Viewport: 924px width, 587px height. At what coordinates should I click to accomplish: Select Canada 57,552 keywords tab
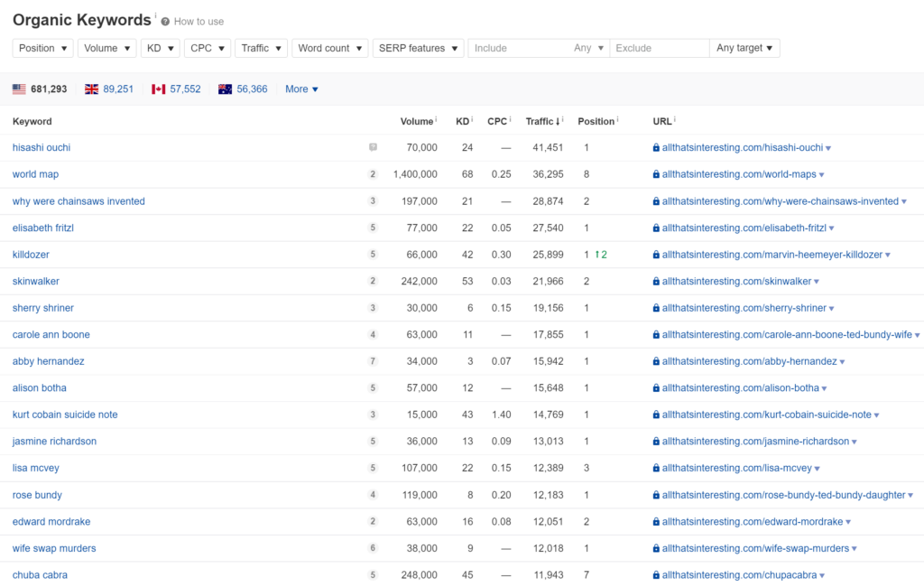click(176, 89)
